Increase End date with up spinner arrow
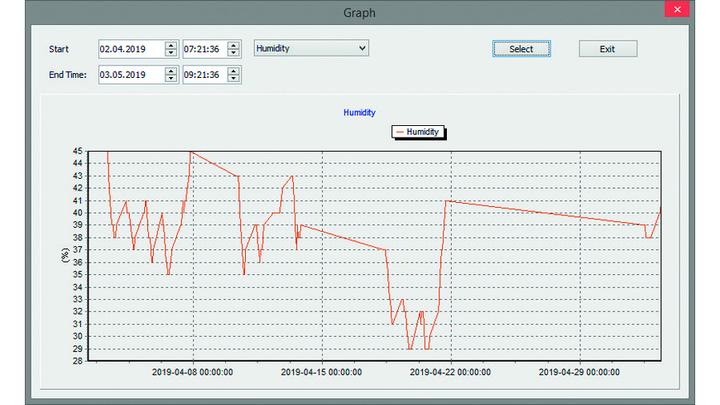This screenshot has height=405, width=720. (x=171, y=71)
